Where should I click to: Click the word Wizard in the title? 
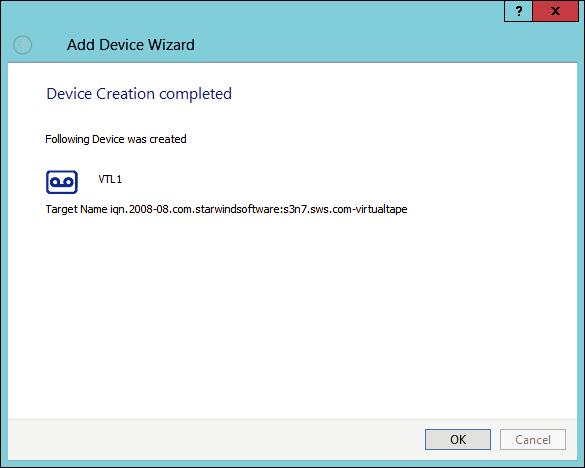point(171,45)
